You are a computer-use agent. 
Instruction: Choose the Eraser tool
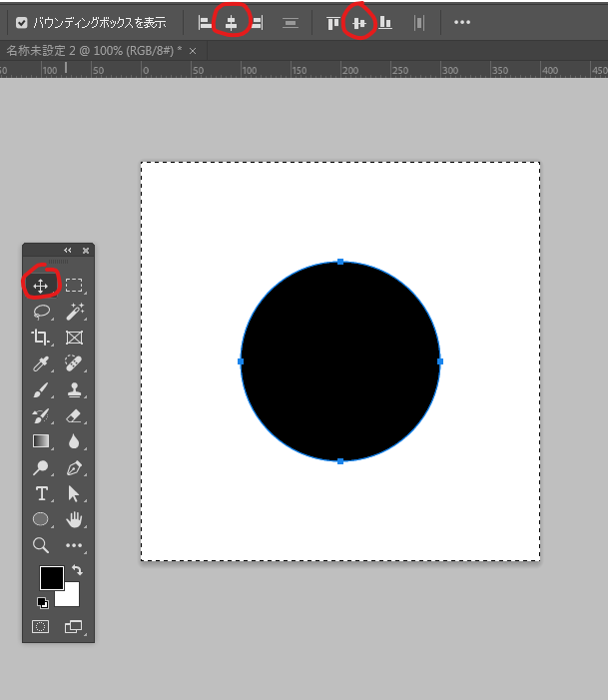pyautogui.click(x=74, y=415)
